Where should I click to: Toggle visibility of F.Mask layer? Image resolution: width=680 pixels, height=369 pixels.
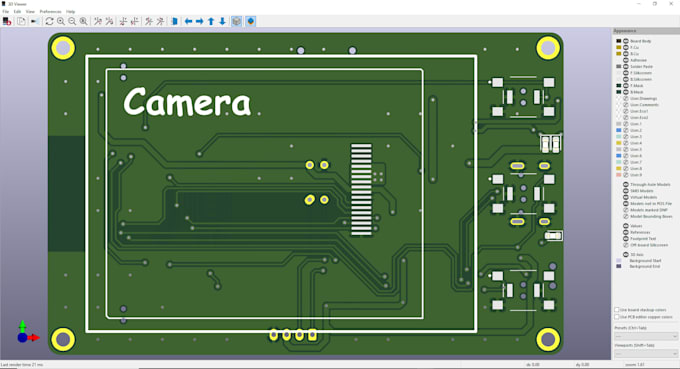[x=626, y=85]
